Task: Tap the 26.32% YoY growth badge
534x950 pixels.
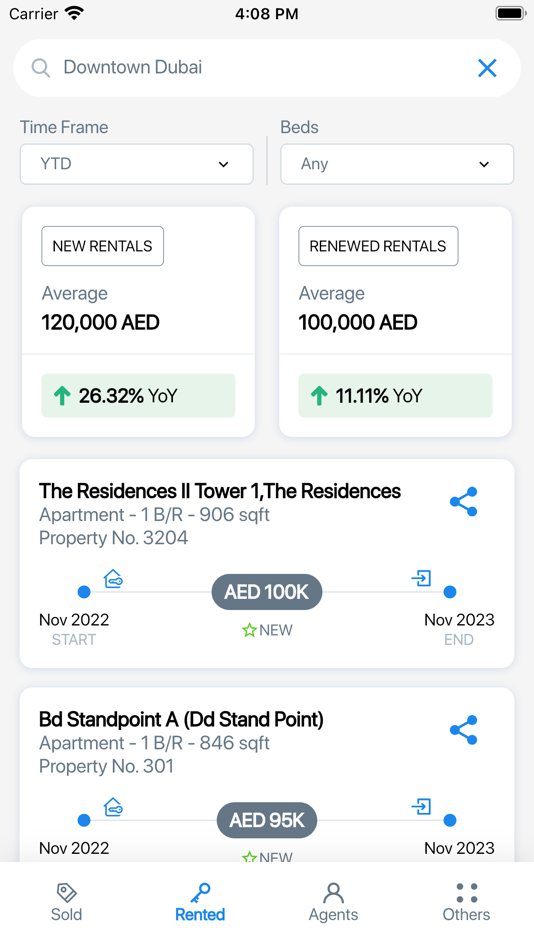Action: 138,396
